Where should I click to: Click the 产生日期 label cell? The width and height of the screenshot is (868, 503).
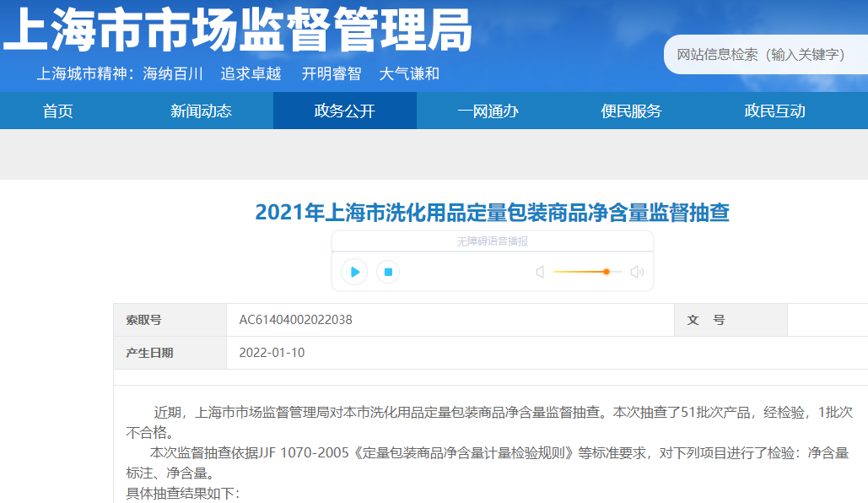pyautogui.click(x=170, y=353)
